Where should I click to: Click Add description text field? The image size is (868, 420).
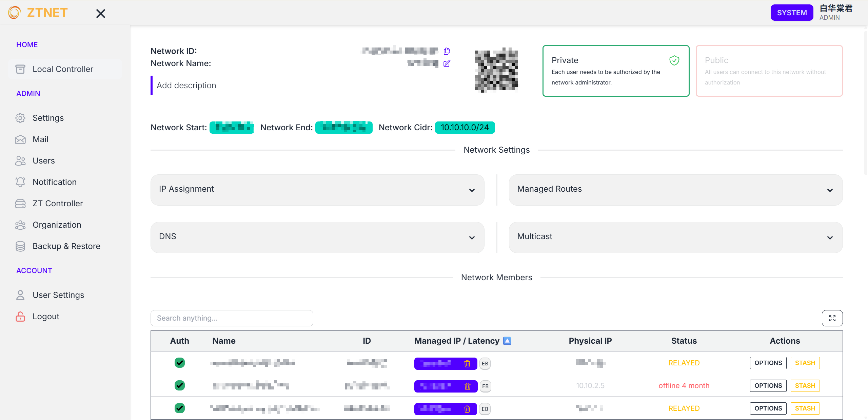(186, 85)
